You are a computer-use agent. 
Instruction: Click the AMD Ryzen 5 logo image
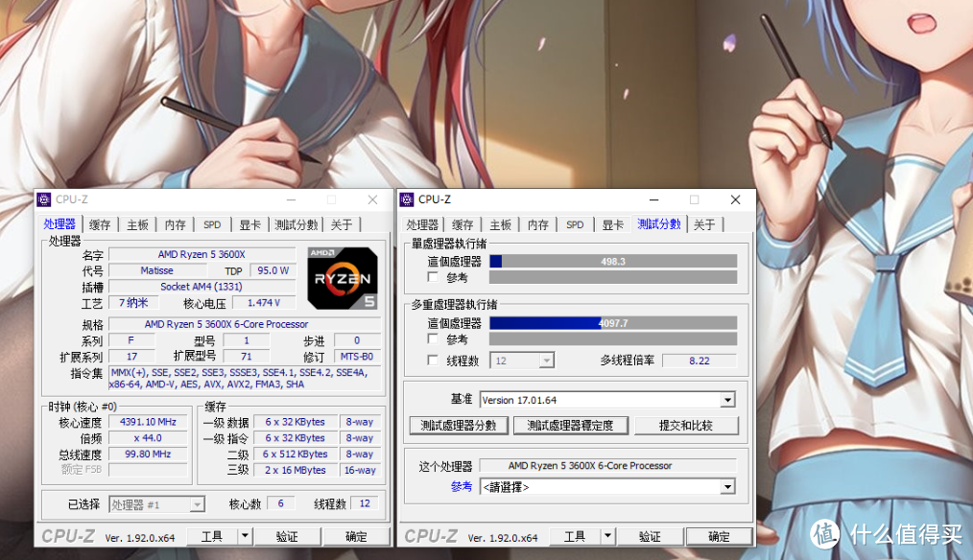point(343,278)
